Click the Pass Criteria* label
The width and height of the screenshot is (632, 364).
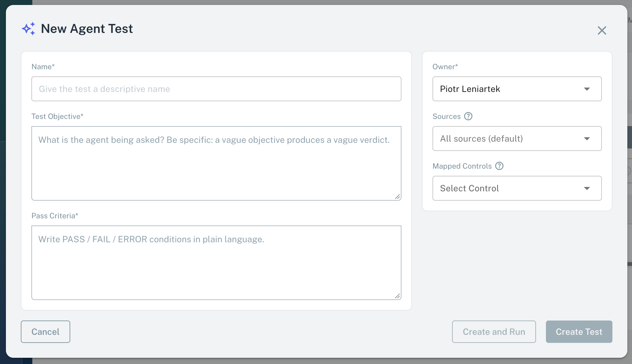point(55,216)
